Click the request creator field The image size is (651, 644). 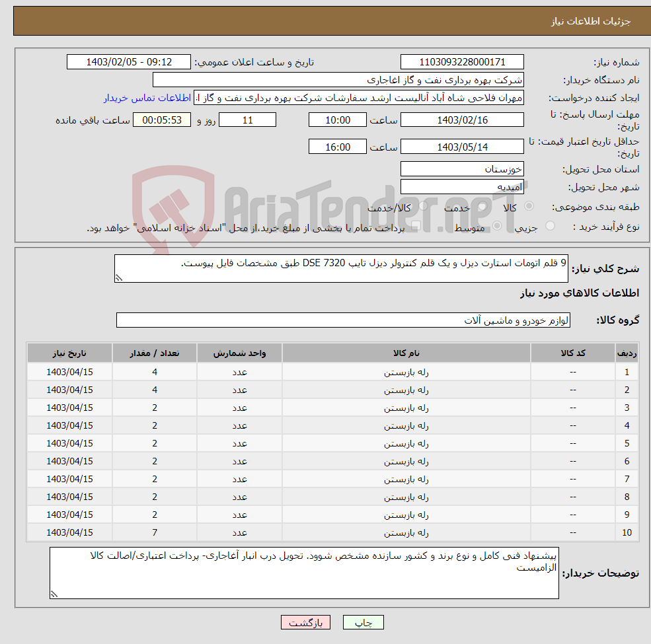[359, 98]
